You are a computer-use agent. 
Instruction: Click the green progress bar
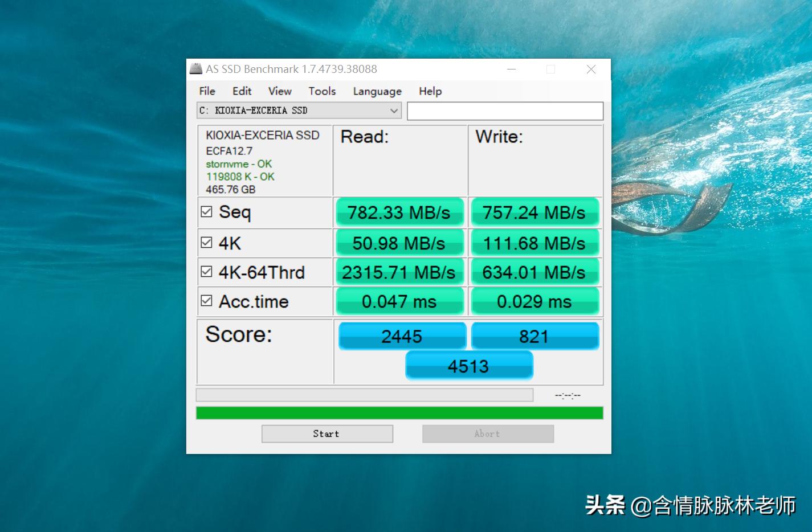399,412
